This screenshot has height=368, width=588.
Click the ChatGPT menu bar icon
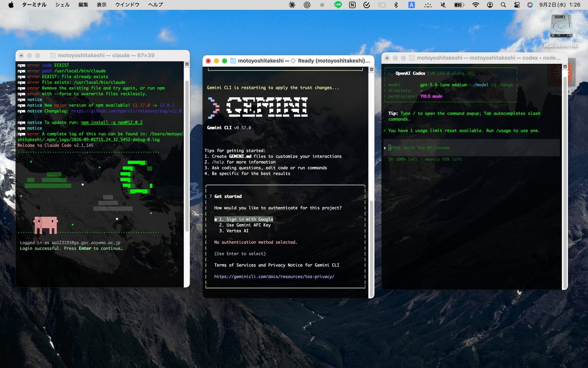[307, 4]
